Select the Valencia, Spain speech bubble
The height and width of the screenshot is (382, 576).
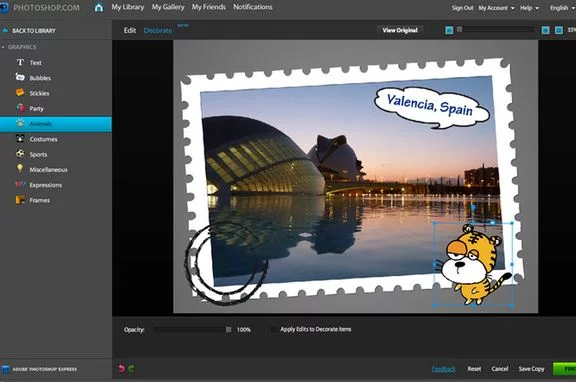tap(432, 108)
